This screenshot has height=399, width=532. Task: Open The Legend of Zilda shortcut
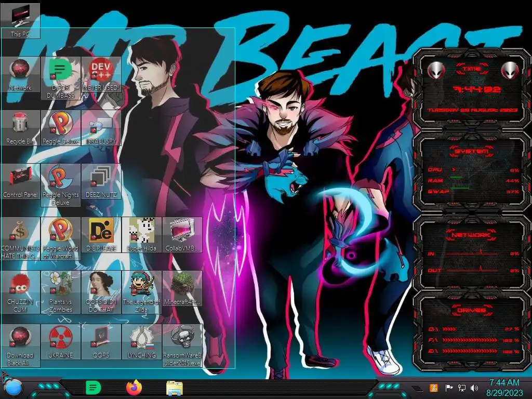coord(141,292)
